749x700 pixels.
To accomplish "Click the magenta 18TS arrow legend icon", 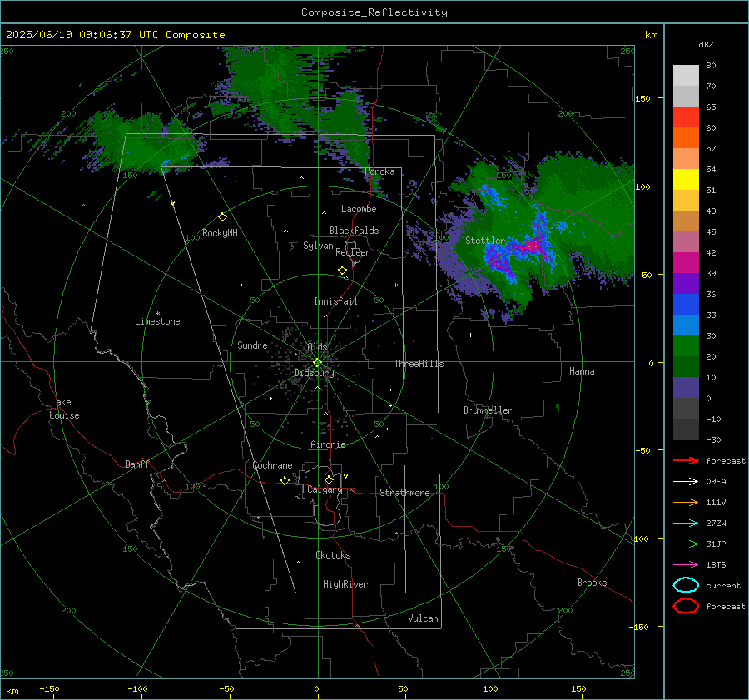I will (x=686, y=565).
